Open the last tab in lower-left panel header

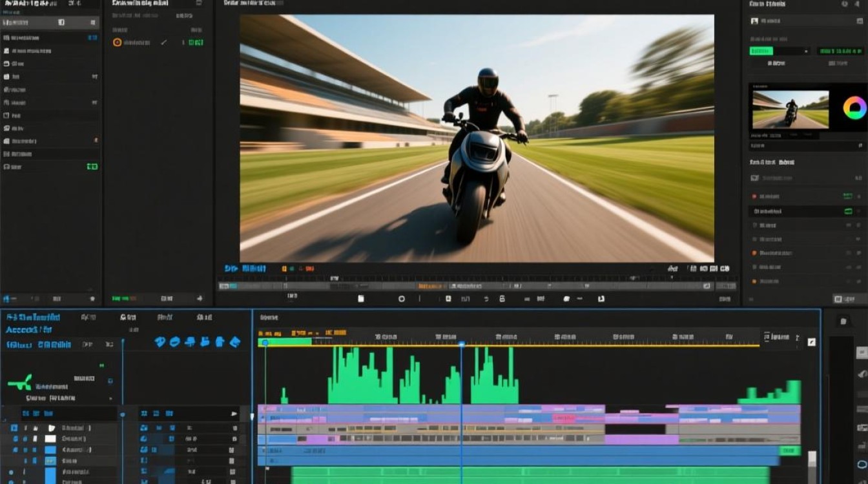pyautogui.click(x=204, y=318)
